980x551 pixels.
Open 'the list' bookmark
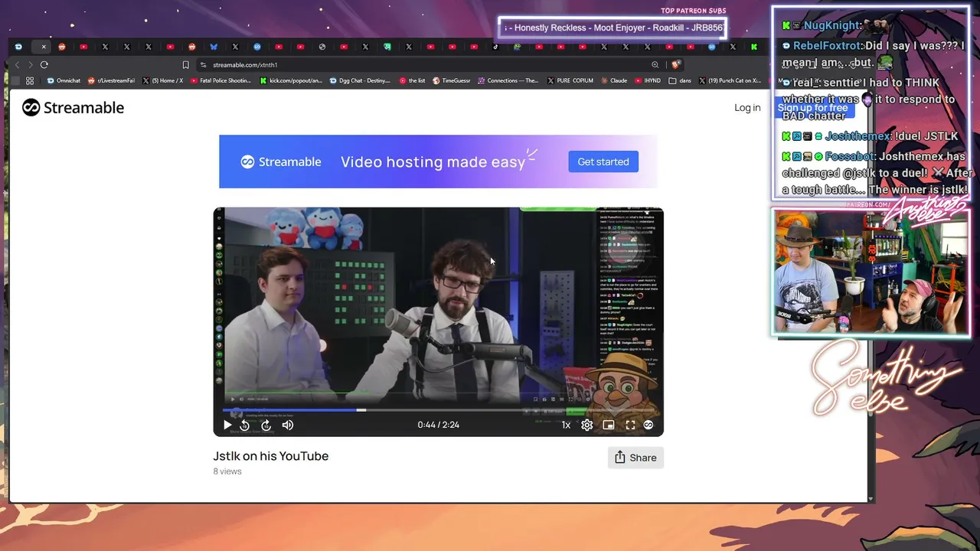(413, 80)
